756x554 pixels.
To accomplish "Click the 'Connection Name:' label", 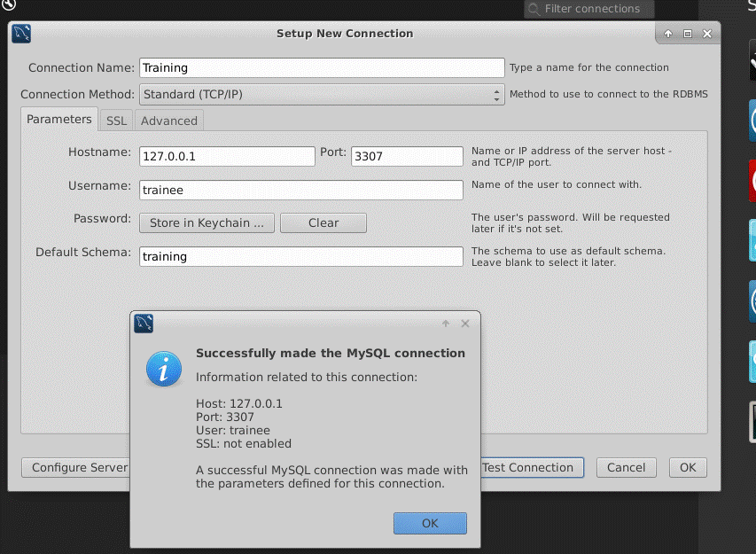I will (82, 68).
